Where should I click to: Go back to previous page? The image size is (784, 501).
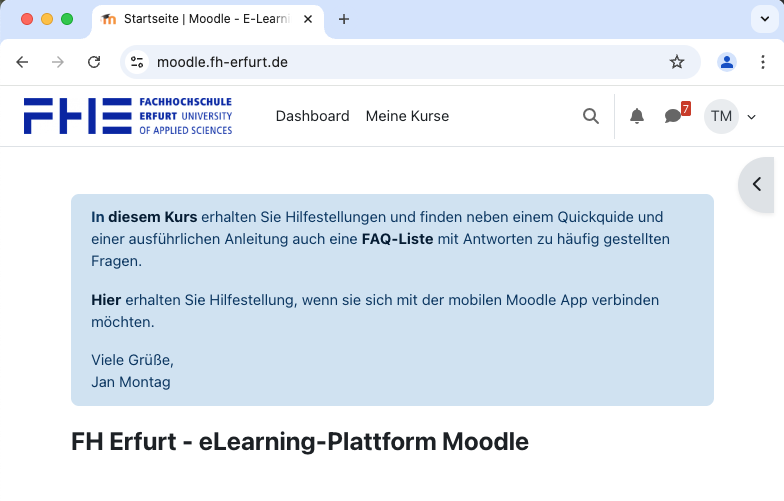(x=22, y=62)
